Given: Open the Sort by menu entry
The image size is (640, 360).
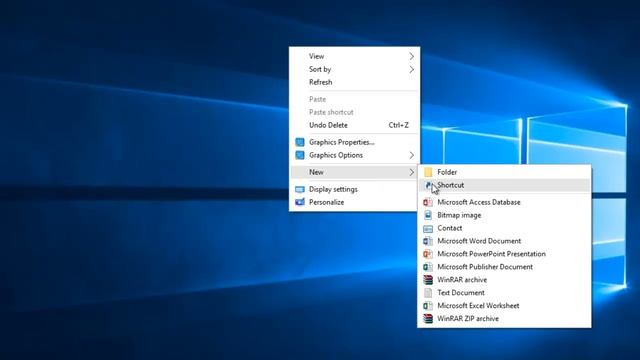Looking at the screenshot, I should click(354, 69).
